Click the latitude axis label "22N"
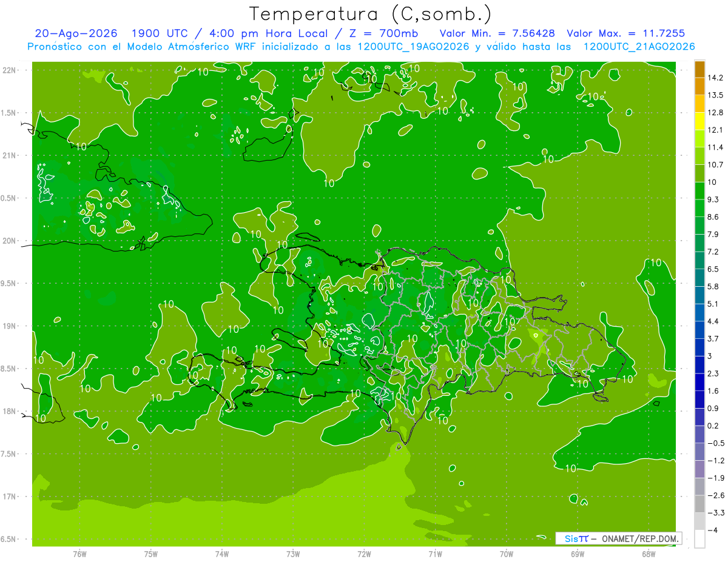Viewport: 728px width, 562px height. click(9, 70)
